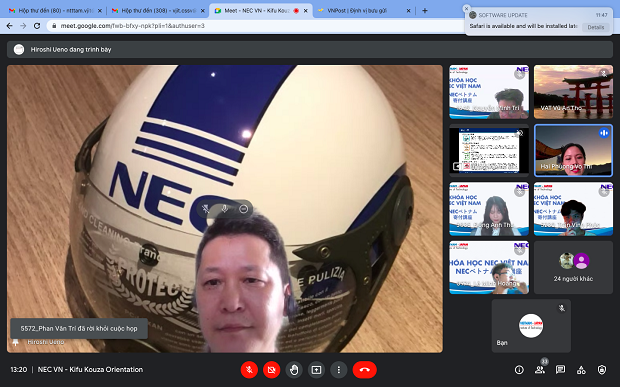This screenshot has width=620, height=387.
Task: Open the chat panel icon
Action: coord(560,370)
